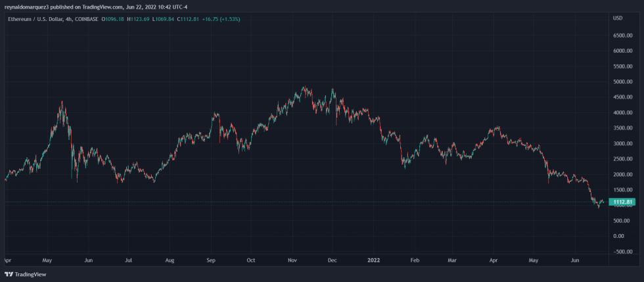Image resolution: width=644 pixels, height=282 pixels.
Task: Click the 5000.00 price axis label
Action: point(622,82)
